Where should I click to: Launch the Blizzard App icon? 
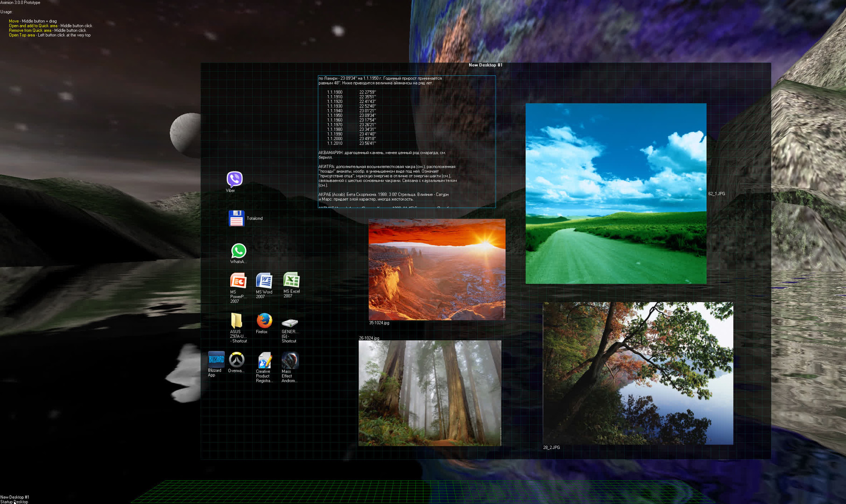click(x=216, y=360)
